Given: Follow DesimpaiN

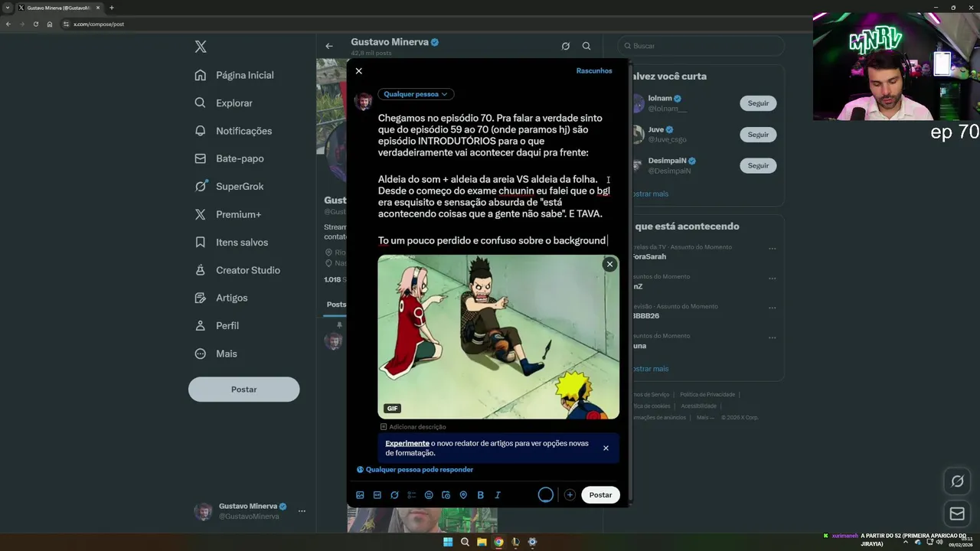Looking at the screenshot, I should pyautogui.click(x=758, y=165).
